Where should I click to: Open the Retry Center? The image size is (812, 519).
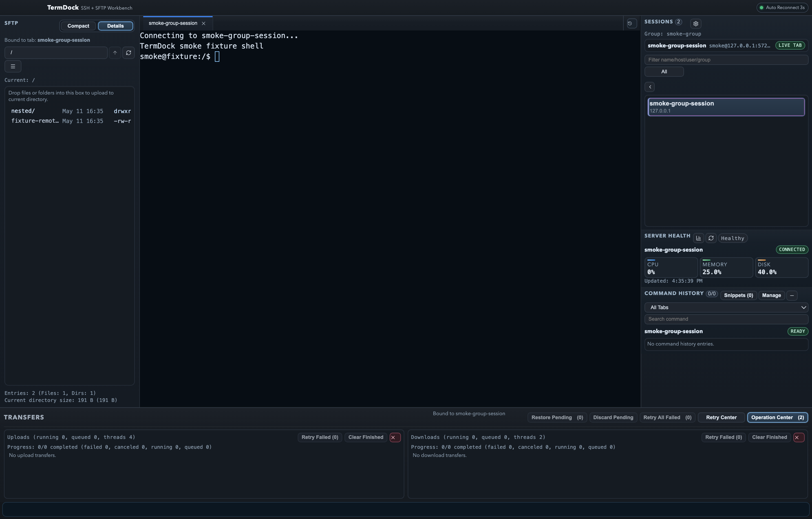pos(721,418)
